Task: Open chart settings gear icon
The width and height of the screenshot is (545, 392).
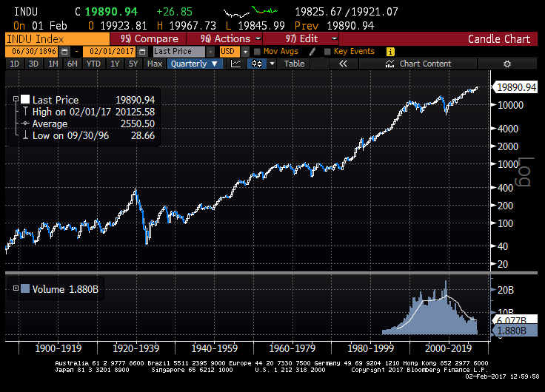Action: coord(507,64)
